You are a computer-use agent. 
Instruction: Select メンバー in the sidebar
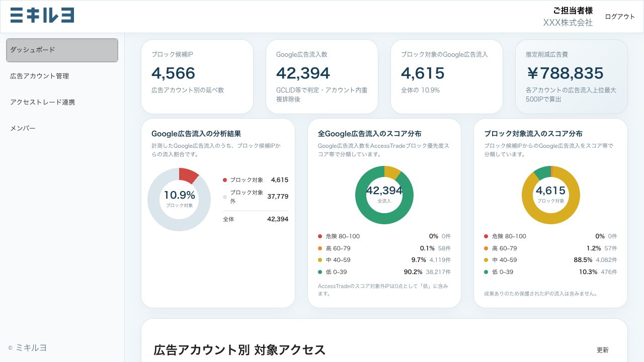(62, 129)
